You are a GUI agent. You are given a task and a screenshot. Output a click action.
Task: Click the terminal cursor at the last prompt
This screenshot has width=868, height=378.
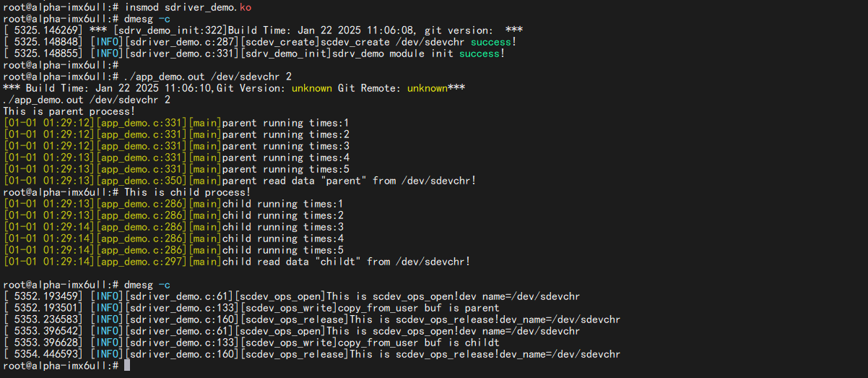pos(127,366)
